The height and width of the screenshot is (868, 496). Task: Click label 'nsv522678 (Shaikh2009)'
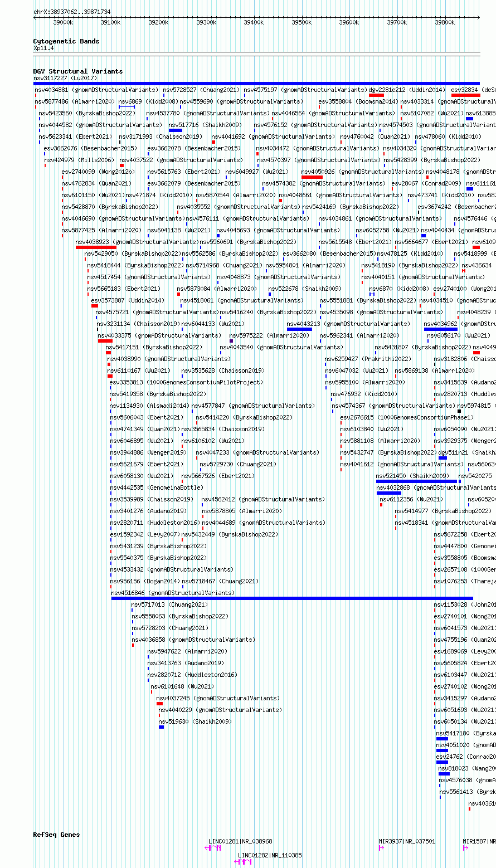(x=305, y=289)
